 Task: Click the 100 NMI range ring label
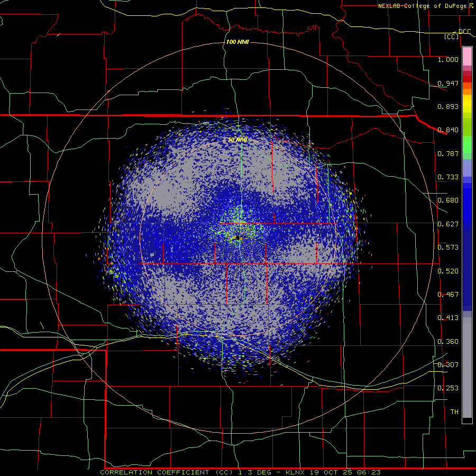click(237, 42)
